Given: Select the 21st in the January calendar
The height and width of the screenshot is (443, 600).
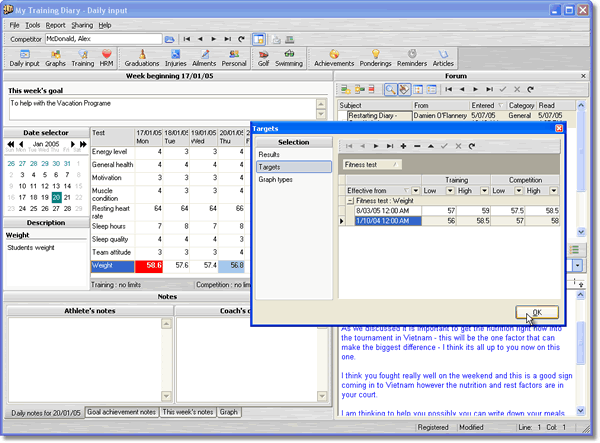Looking at the screenshot, I should [67, 197].
